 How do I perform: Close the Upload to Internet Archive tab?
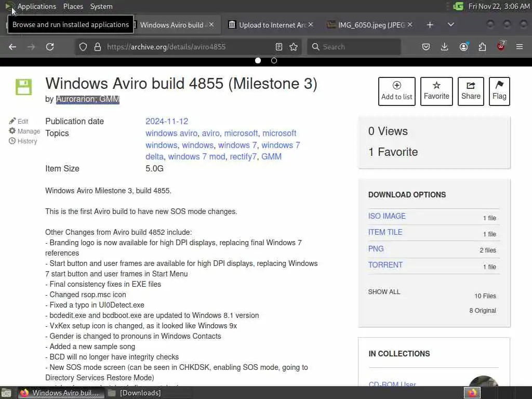click(311, 25)
